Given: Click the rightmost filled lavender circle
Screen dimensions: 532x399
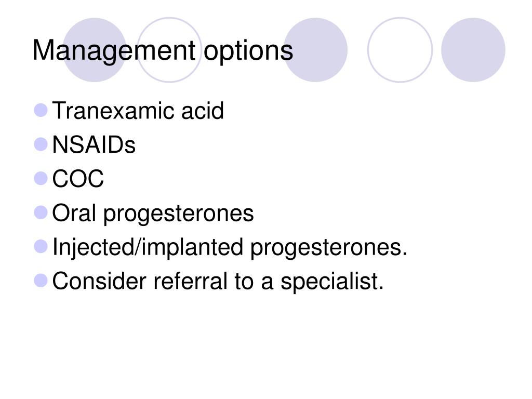Looking at the screenshot, I should (x=473, y=50).
